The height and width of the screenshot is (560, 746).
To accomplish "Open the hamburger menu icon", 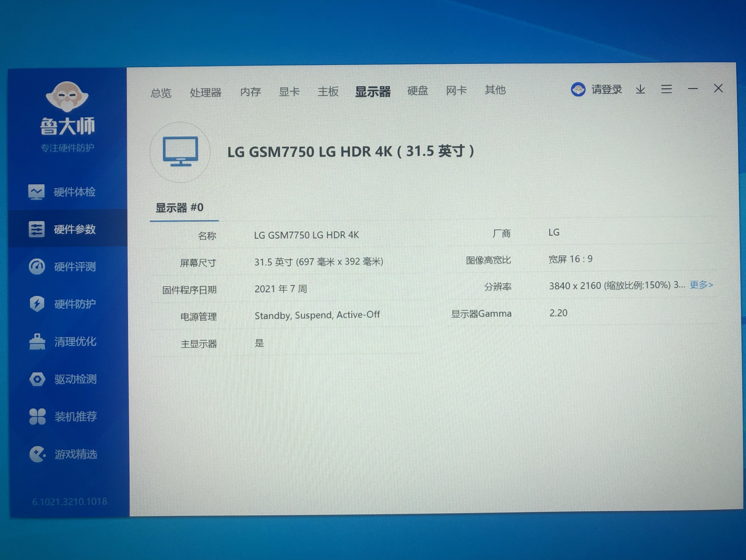I will [x=666, y=89].
